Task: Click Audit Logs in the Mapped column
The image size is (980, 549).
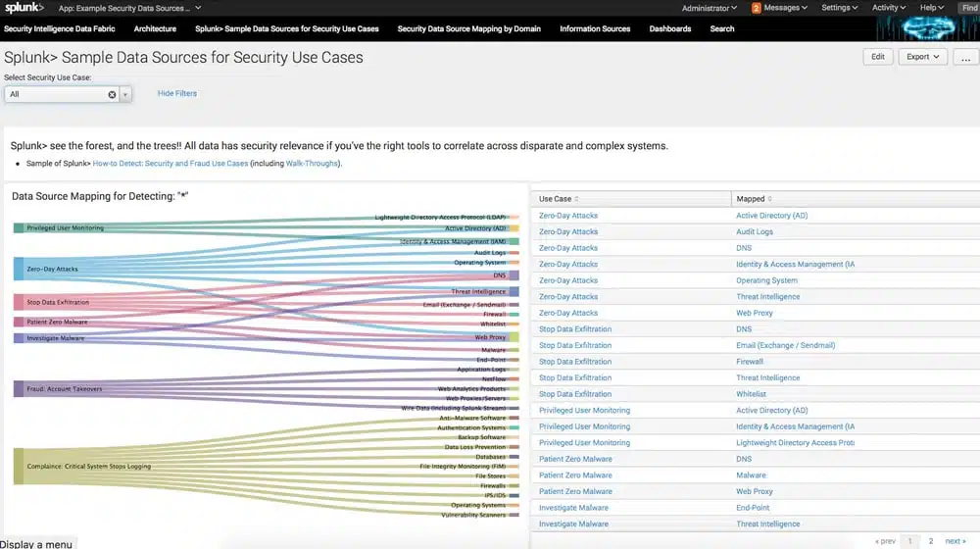Action: (x=755, y=232)
